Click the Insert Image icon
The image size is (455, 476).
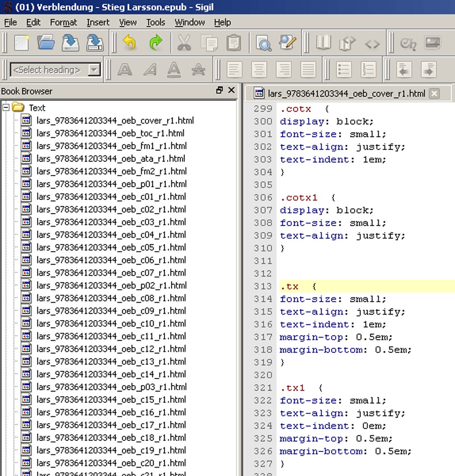pos(433,43)
